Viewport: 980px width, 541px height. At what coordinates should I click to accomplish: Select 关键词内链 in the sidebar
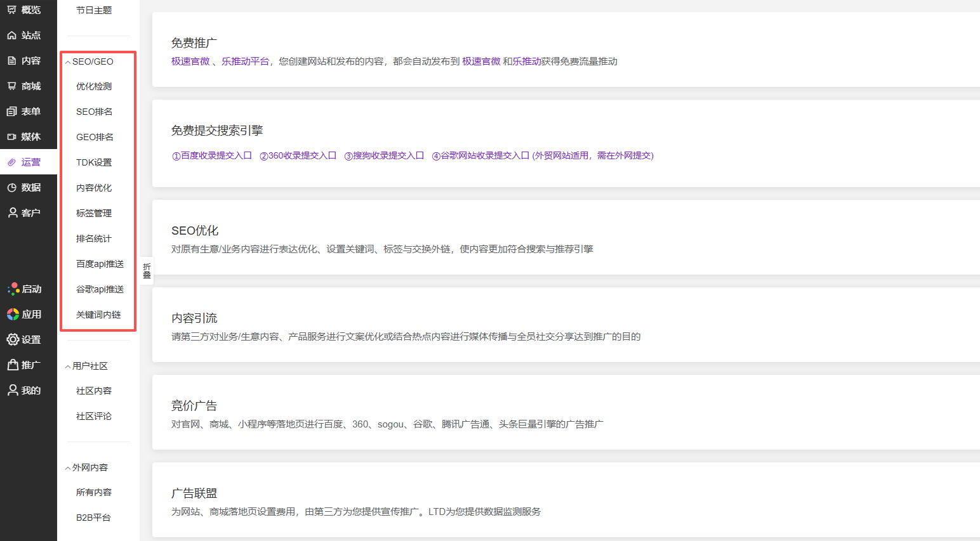click(x=98, y=315)
